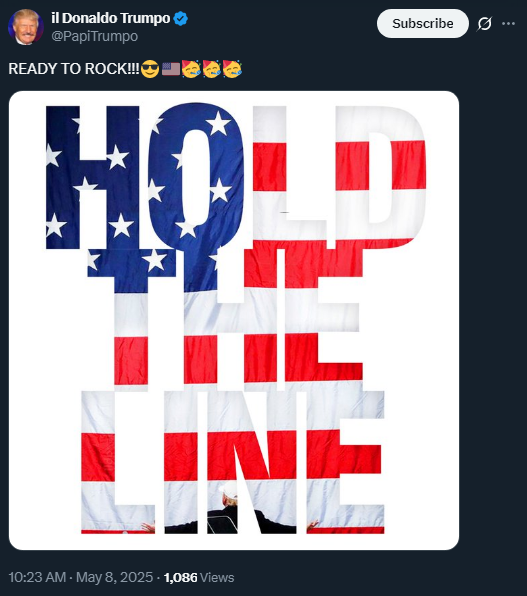This screenshot has width=527, height=596.
Task: Open the il Donaldo Trumpo display name
Action: [x=111, y=18]
